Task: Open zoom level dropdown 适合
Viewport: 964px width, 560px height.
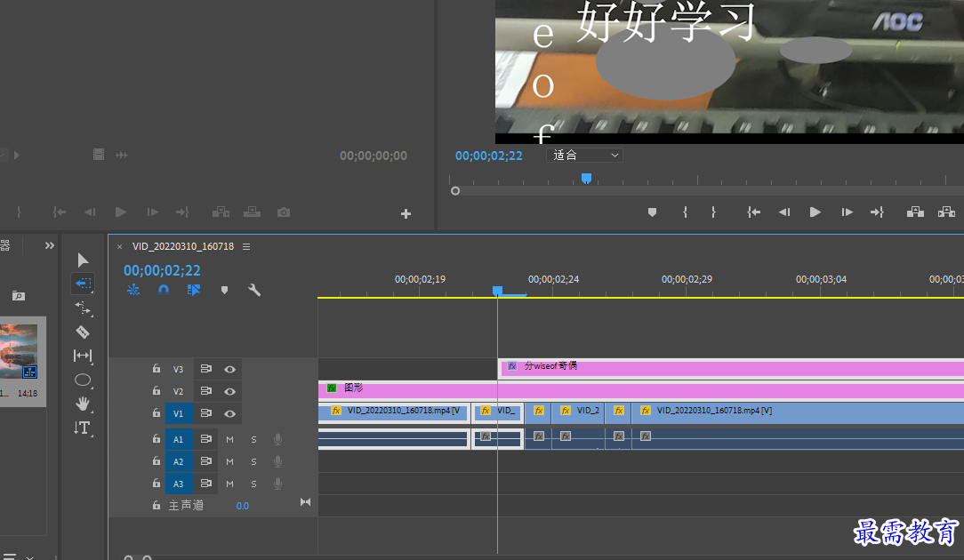Action: click(x=584, y=156)
